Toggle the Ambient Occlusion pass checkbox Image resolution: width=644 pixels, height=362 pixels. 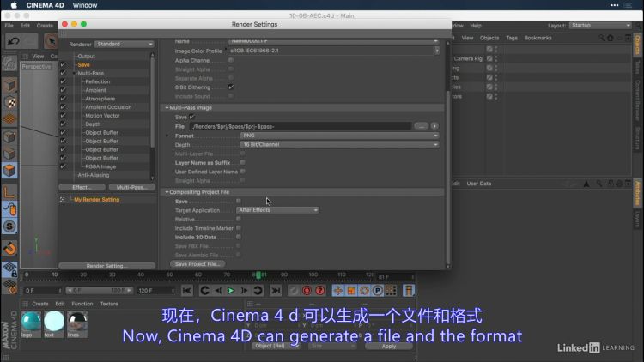click(x=63, y=106)
